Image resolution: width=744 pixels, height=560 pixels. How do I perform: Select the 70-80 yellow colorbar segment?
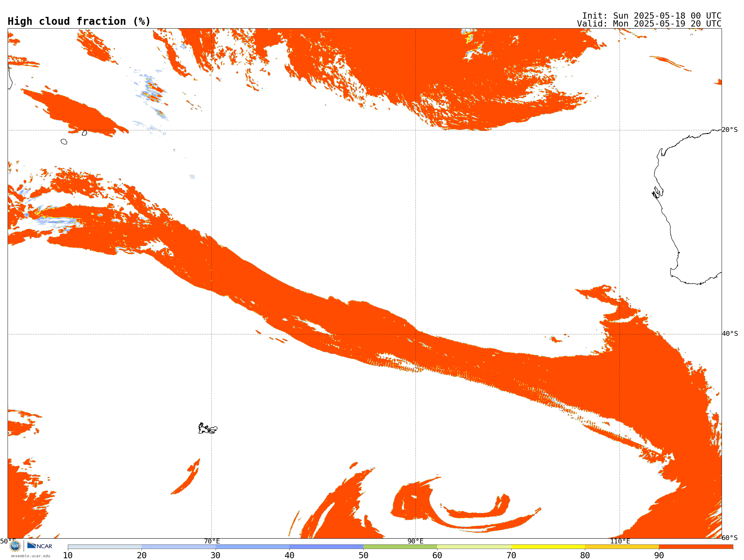pos(548,547)
